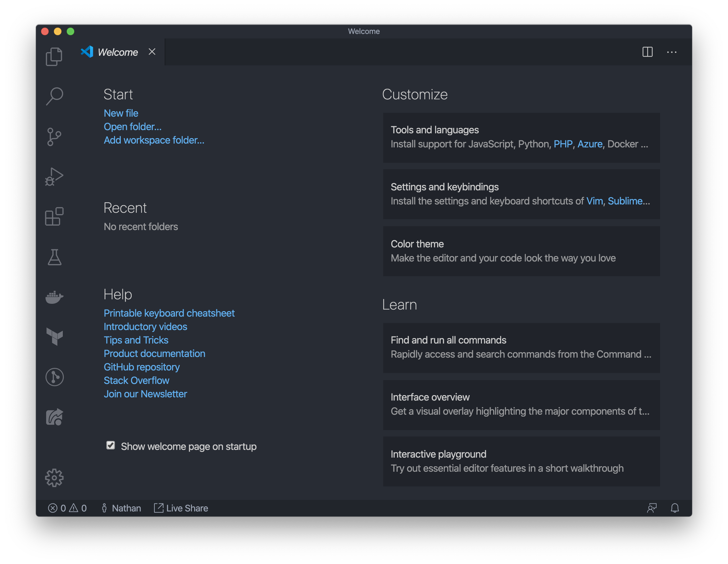This screenshot has height=564, width=728.
Task: Open the Explorer view in activity bar
Action: pos(54,56)
